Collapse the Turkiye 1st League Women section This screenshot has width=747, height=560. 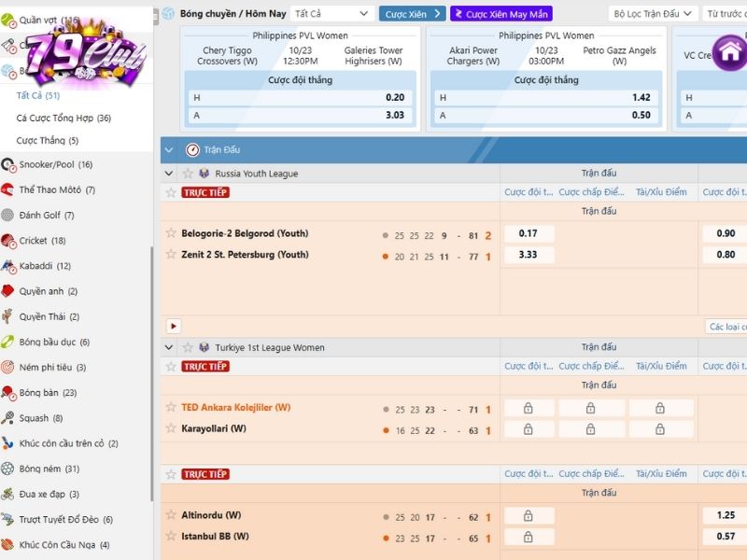[x=168, y=347]
